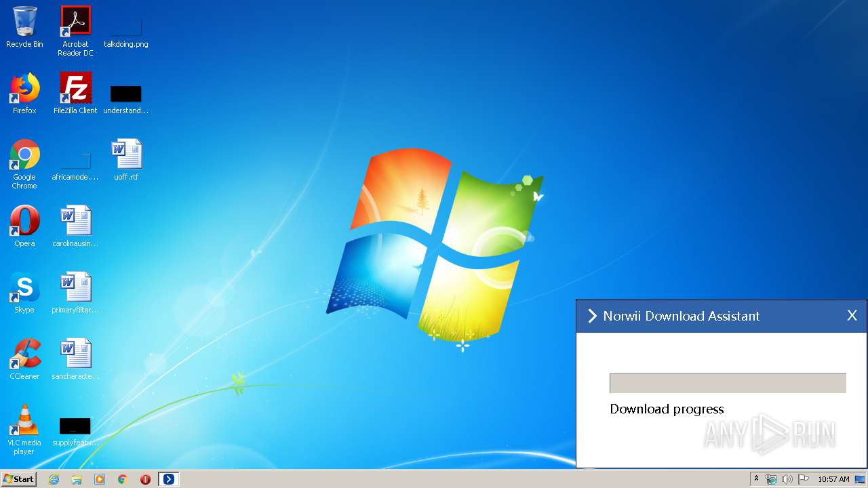Open the volume control in the tray
Image resolution: width=868 pixels, height=488 pixels.
pos(787,479)
